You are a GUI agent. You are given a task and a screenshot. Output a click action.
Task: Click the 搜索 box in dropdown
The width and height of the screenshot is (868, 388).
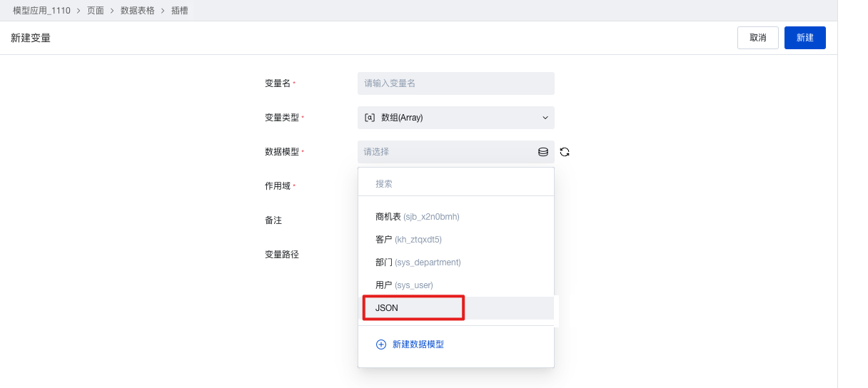(455, 184)
